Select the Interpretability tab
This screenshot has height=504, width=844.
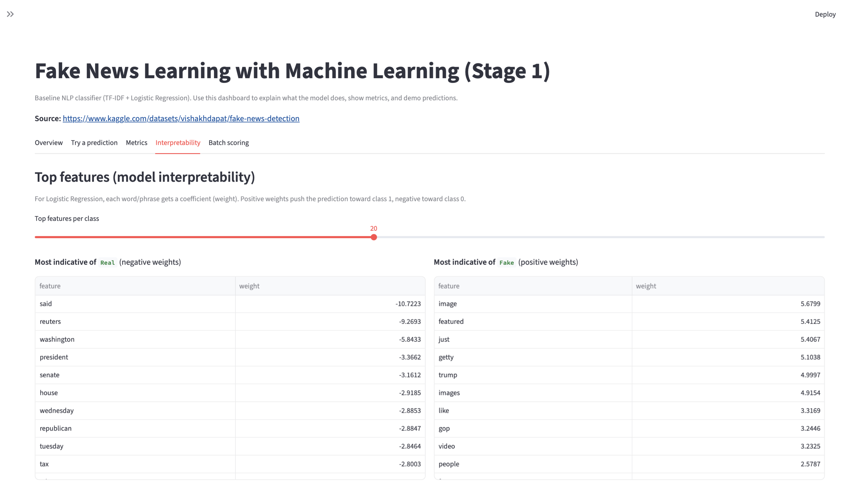coord(178,143)
